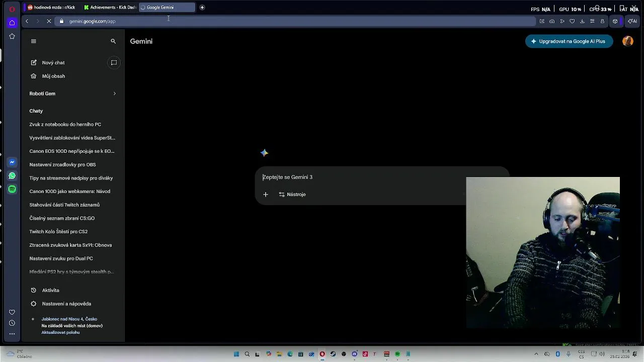Open Opera player play icon in toolbar

click(562, 21)
